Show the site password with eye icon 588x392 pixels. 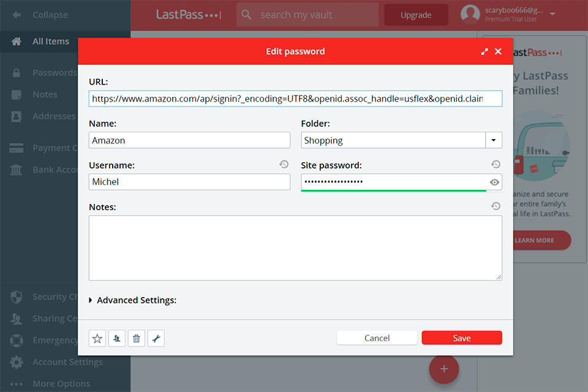click(x=494, y=182)
